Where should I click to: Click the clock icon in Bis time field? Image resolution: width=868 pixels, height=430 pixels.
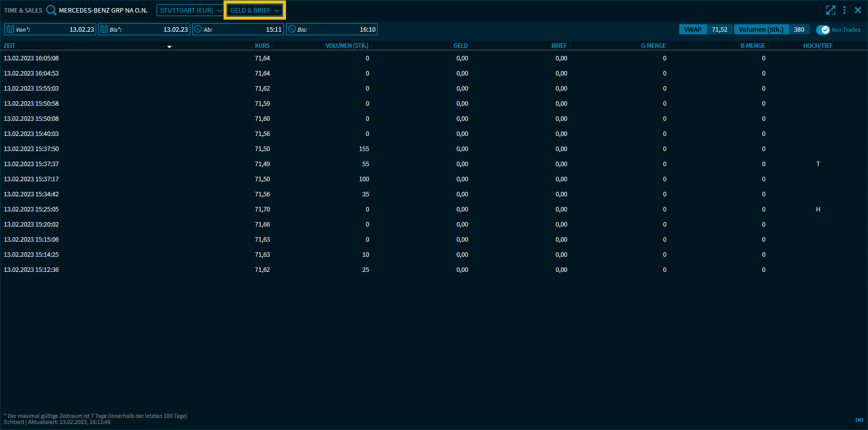point(292,29)
